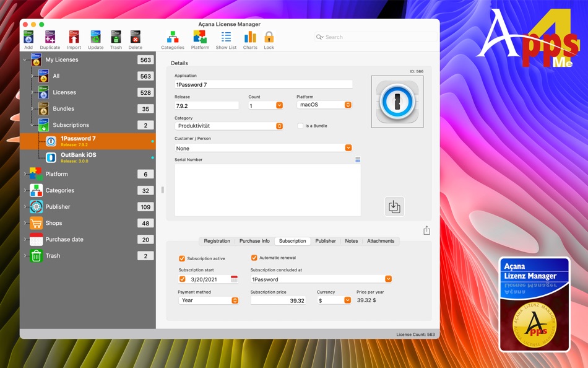Click the Update toolbar icon

click(x=95, y=37)
